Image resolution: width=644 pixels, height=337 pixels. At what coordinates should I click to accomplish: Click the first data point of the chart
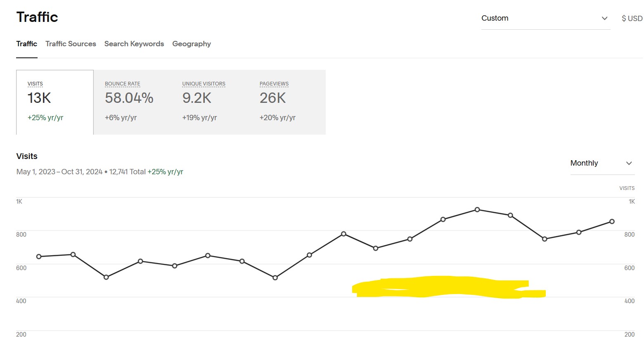pos(39,257)
